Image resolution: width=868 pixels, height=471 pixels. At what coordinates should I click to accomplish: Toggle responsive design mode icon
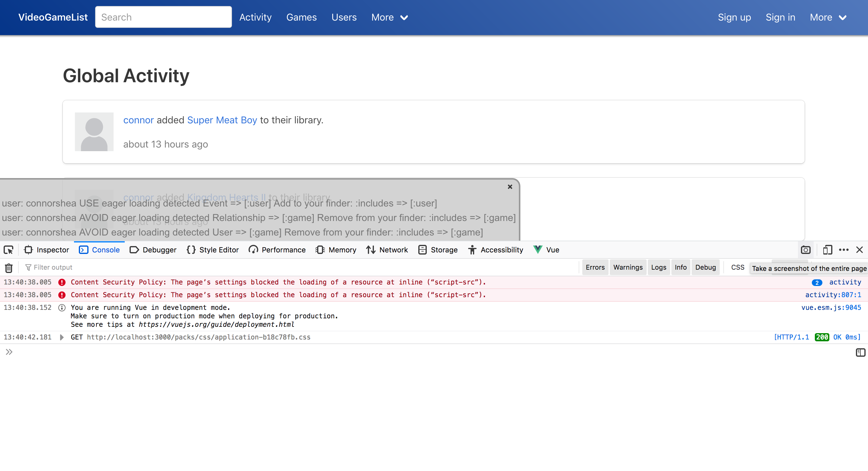(x=827, y=250)
